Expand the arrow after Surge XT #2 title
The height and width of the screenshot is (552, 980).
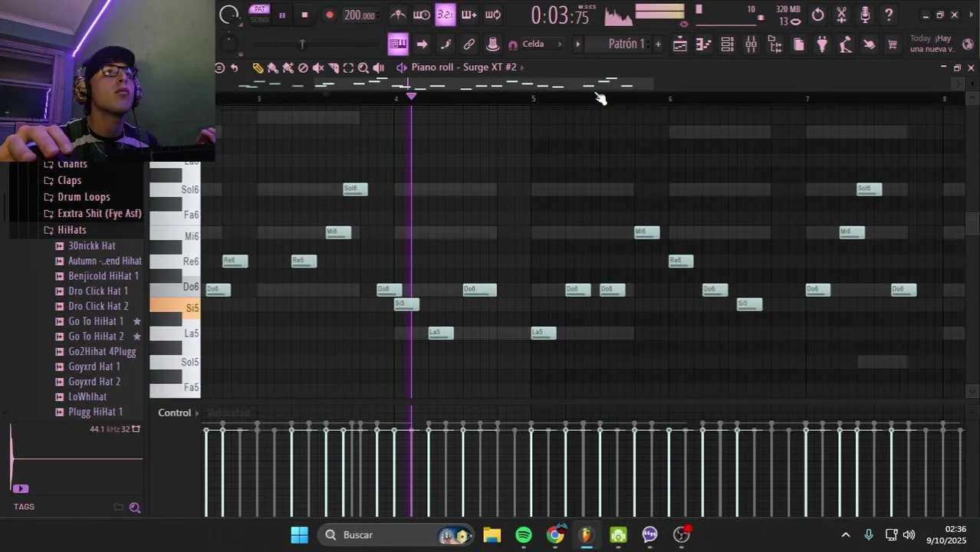[x=522, y=67]
